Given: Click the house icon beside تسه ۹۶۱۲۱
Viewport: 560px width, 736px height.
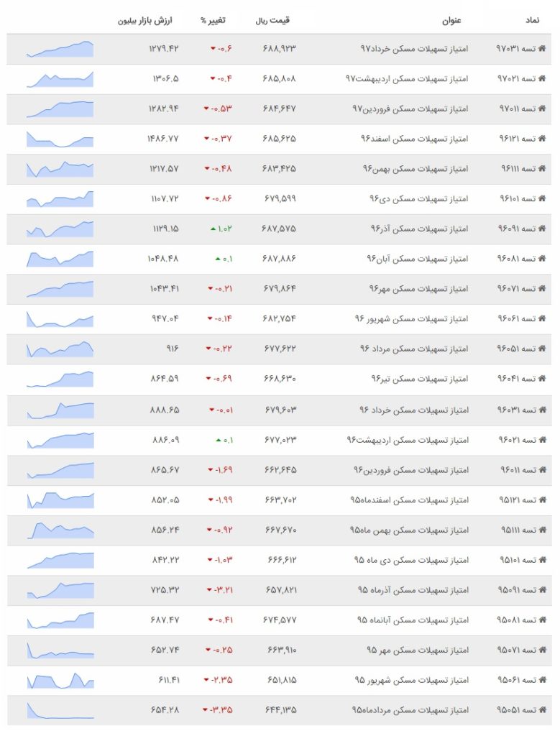Looking at the screenshot, I should [x=542, y=139].
